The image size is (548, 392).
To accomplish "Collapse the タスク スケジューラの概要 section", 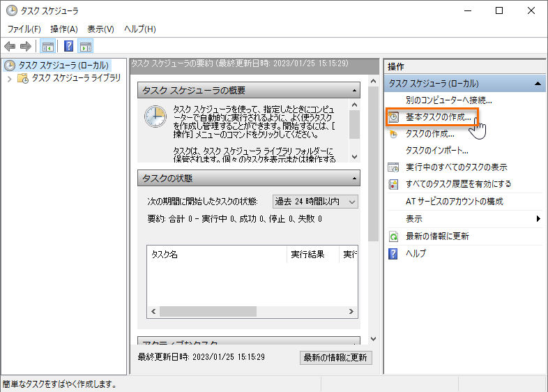I will click(x=354, y=91).
